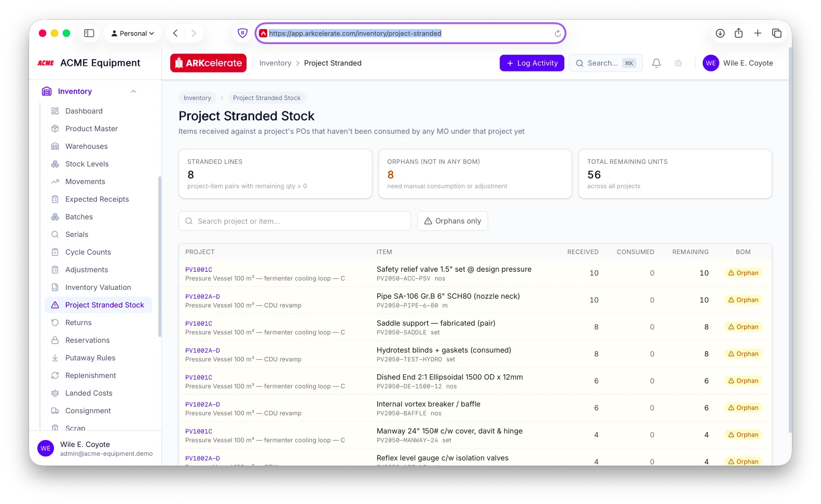The image size is (821, 504).
Task: Open the Personal profile dropdown
Action: (x=133, y=33)
